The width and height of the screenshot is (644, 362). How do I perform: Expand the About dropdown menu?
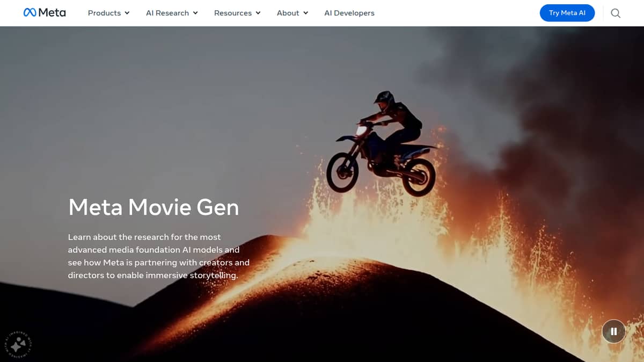[292, 13]
